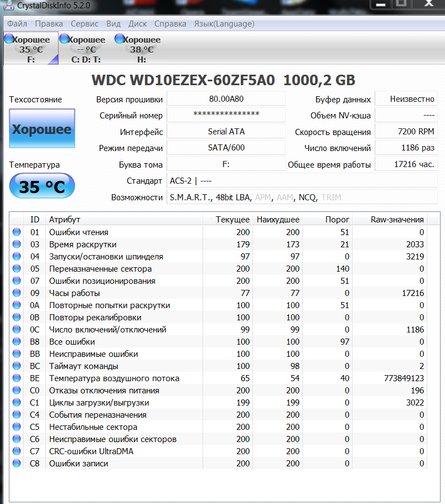The image size is (445, 504).
Task: Click the Текущее column header
Action: 228,220
